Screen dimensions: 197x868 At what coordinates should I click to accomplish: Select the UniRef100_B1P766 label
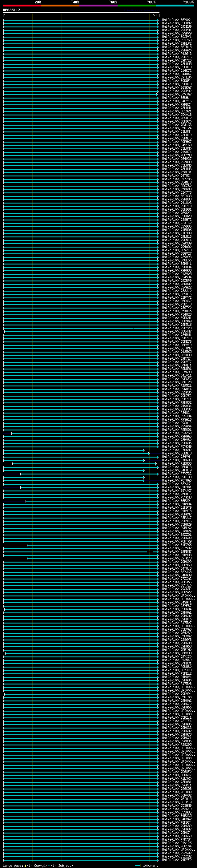click(177, 545)
